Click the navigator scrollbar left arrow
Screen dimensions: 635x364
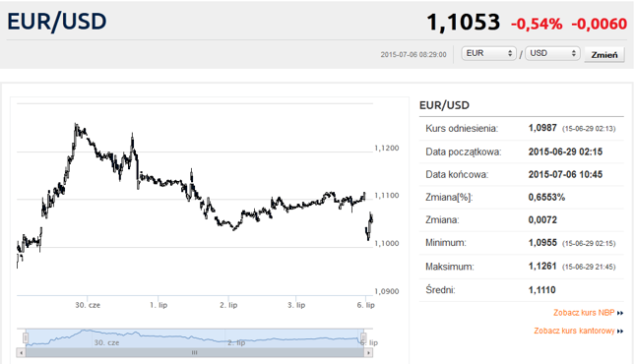tap(21, 352)
